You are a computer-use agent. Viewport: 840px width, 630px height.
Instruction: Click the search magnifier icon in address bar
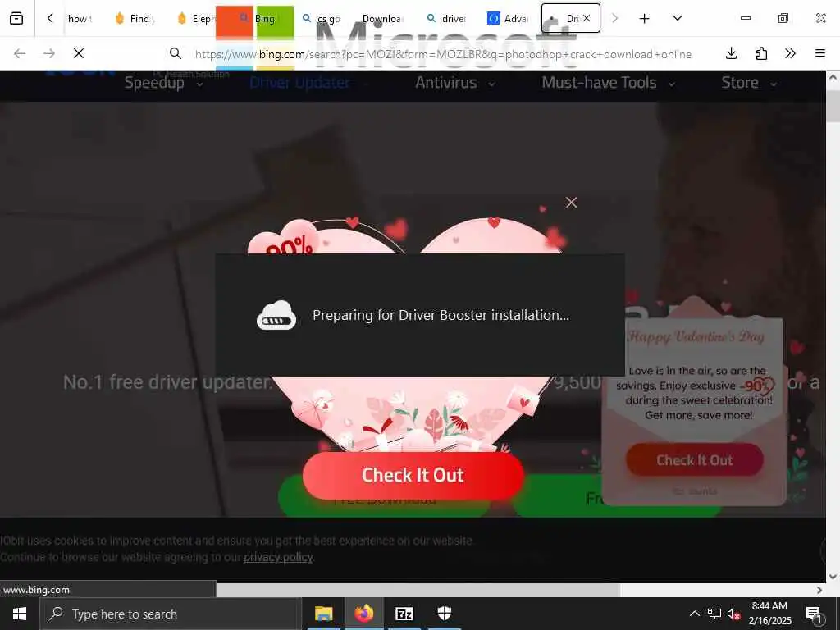pos(176,53)
